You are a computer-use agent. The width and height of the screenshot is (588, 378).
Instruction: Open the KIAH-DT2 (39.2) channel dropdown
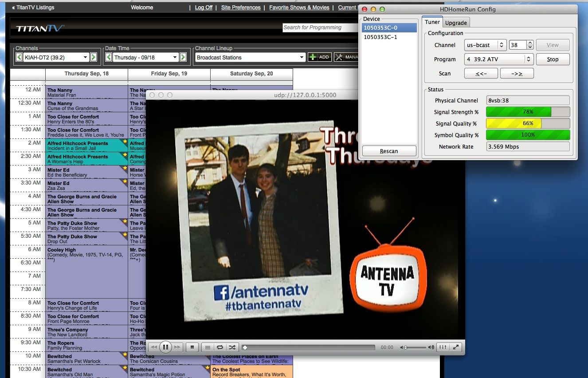point(56,57)
